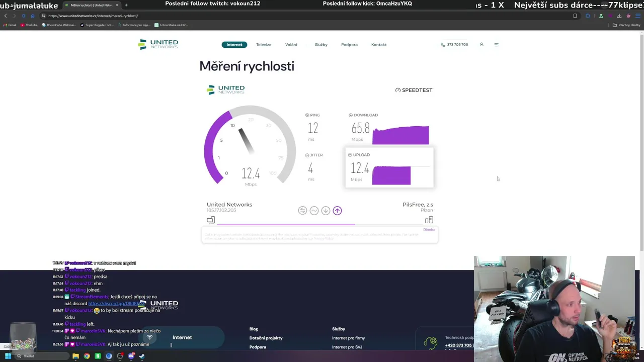Click the bookmark icon in the address bar
The image size is (644, 362).
click(x=575, y=16)
